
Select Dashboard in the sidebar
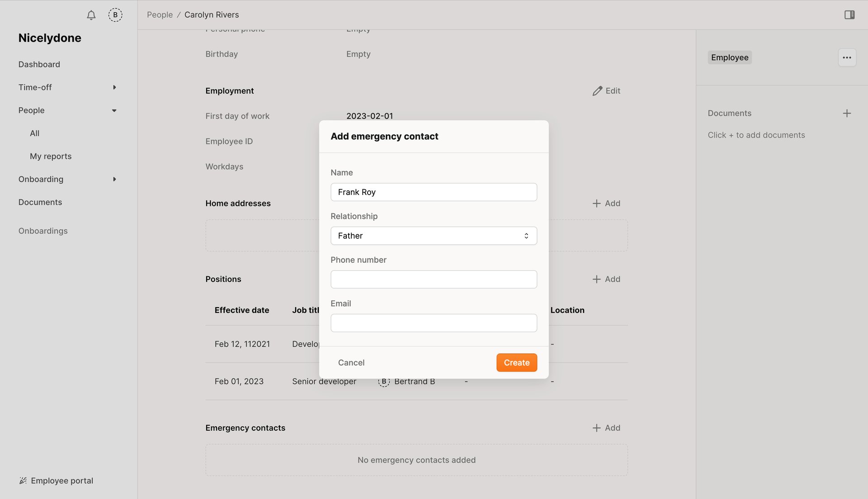coord(39,64)
